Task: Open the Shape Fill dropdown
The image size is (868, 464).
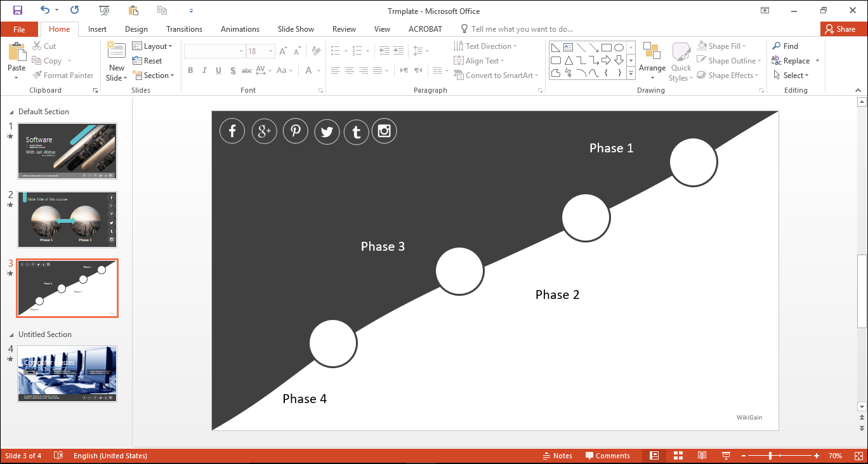Action: point(722,46)
